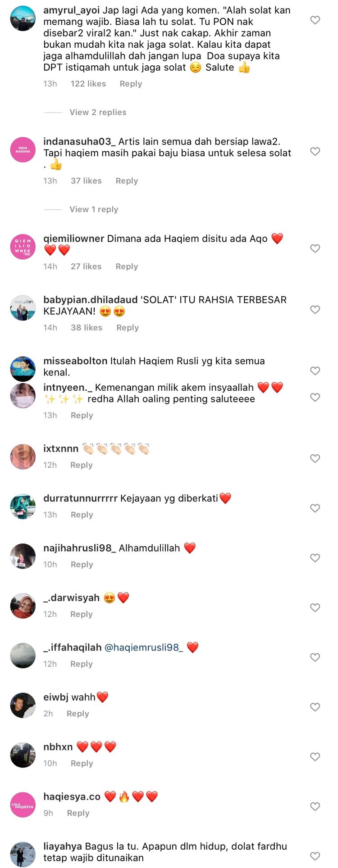Toggle like on nbhxn hearts comment
Screen dimensions: 338x868
pyautogui.click(x=315, y=757)
